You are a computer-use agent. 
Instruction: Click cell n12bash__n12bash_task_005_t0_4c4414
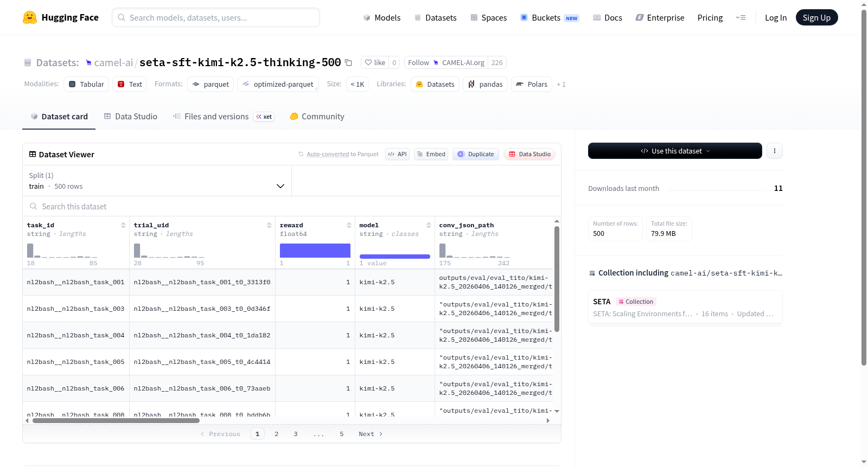point(202,362)
